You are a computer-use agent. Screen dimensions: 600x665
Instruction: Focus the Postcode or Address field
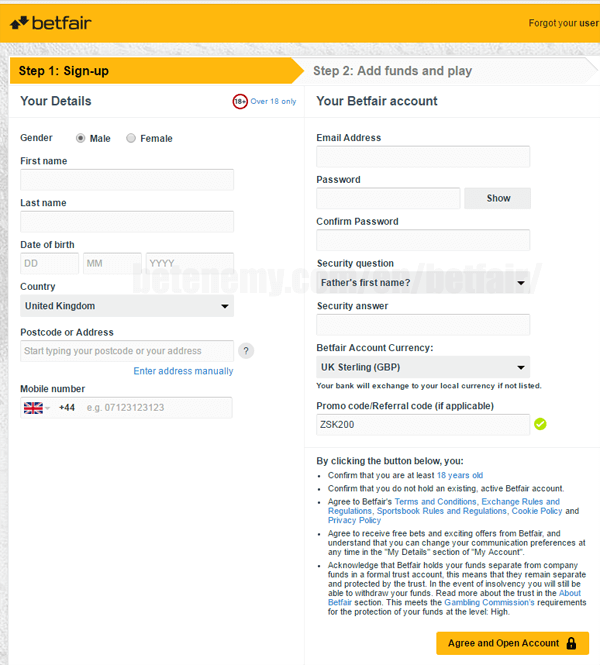(127, 351)
